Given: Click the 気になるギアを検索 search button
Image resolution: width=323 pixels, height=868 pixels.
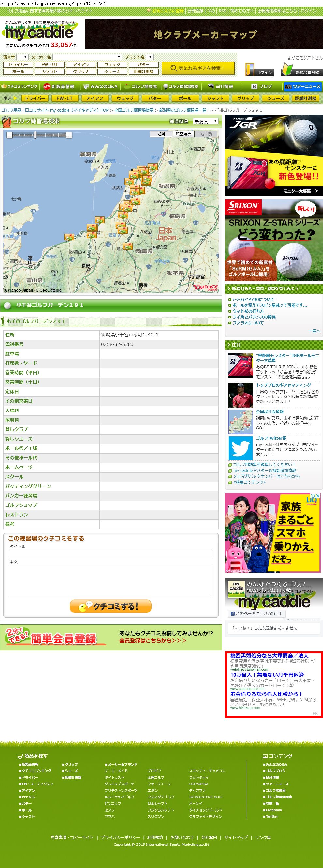Looking at the screenshot, I should [x=197, y=68].
